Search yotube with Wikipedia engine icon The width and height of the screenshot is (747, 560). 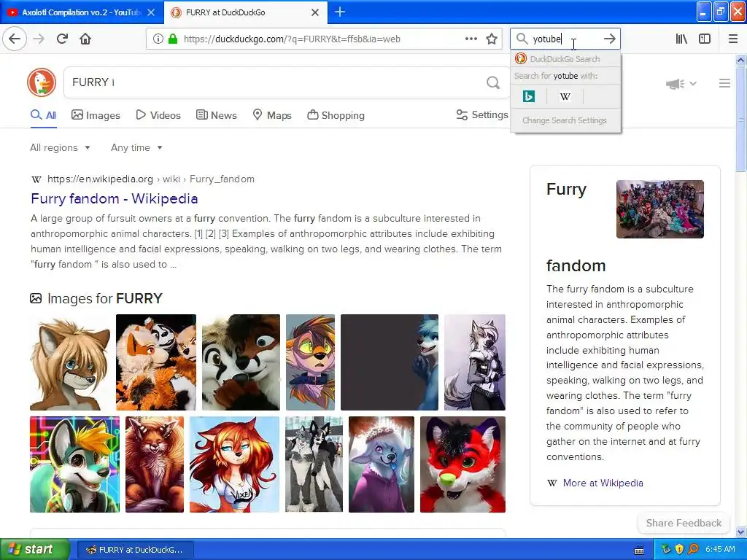tap(565, 97)
